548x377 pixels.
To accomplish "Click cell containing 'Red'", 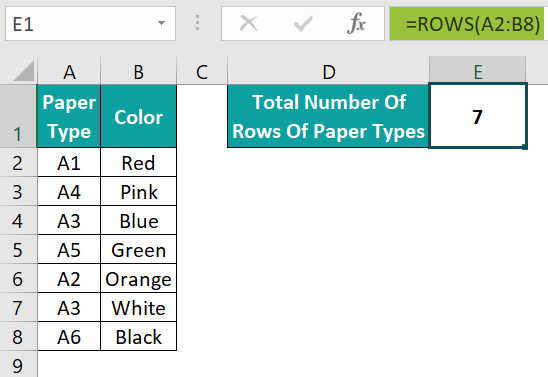I will (138, 162).
